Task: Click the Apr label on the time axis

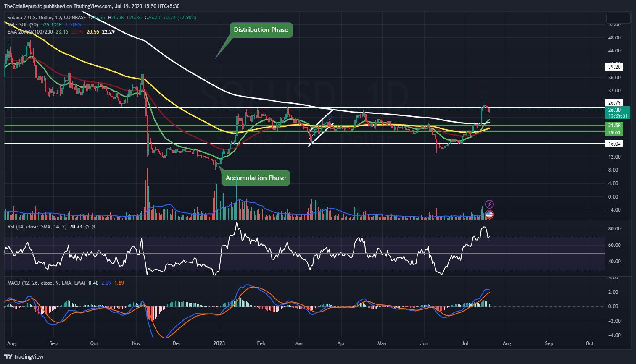Action: (341, 343)
